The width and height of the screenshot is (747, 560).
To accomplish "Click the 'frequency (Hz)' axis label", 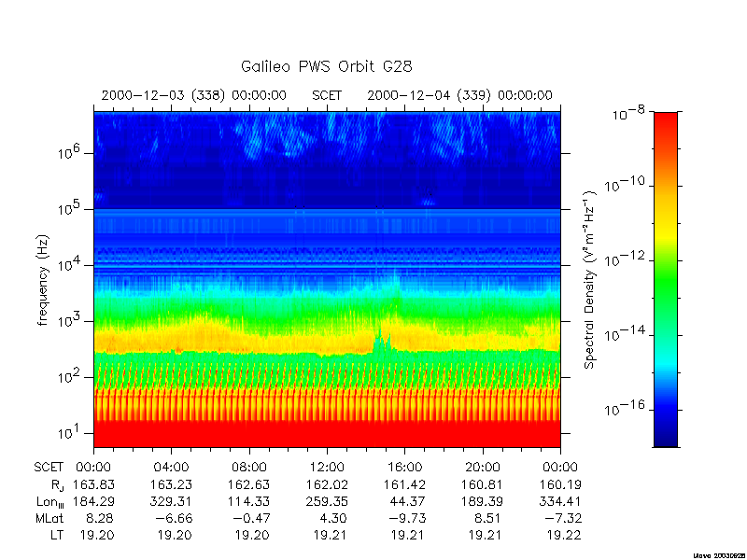I will click(x=43, y=280).
